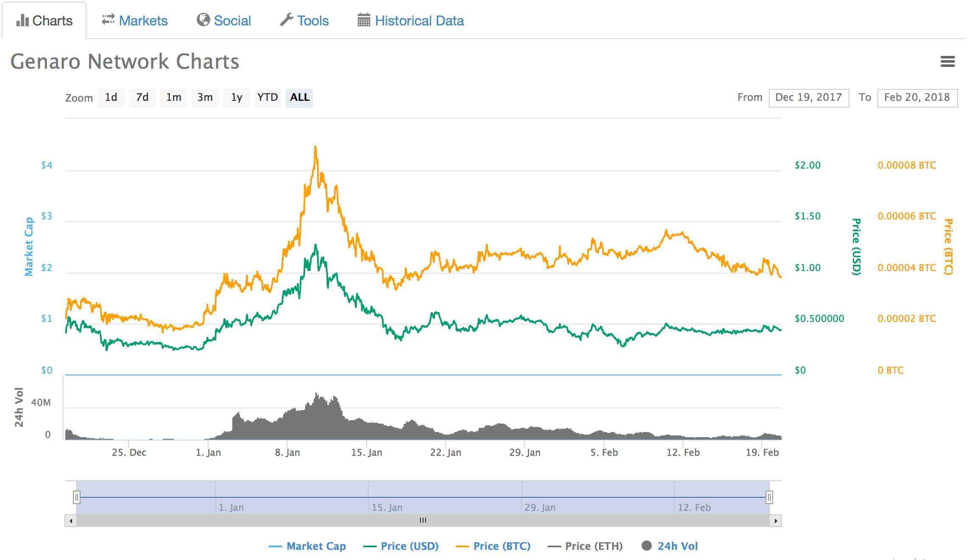Click the '$4' market cap axis label
Image resolution: width=969 pixels, height=560 pixels.
[x=47, y=166]
